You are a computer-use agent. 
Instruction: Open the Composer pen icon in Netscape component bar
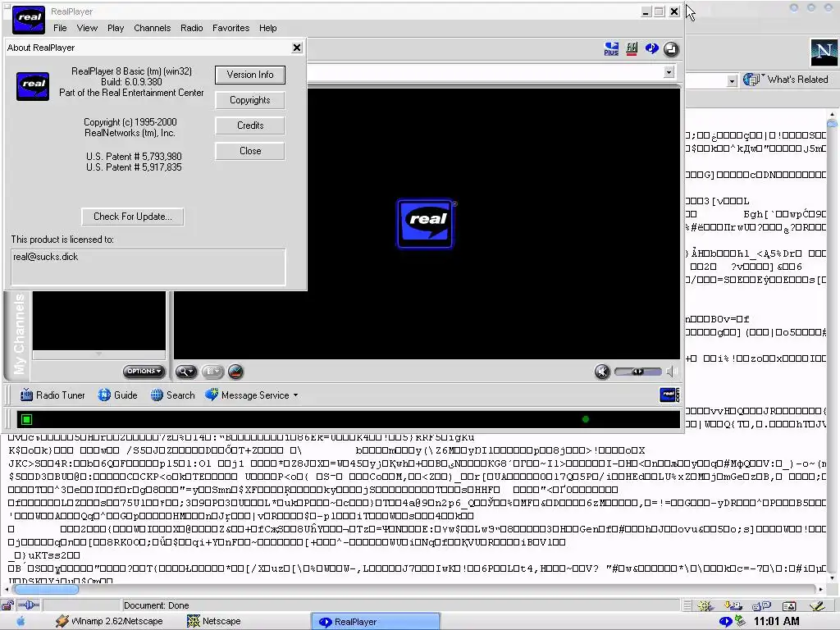click(x=817, y=606)
